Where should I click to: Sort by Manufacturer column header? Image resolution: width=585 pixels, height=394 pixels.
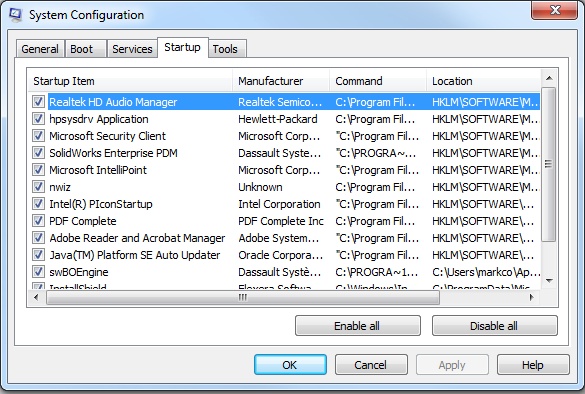tap(281, 81)
